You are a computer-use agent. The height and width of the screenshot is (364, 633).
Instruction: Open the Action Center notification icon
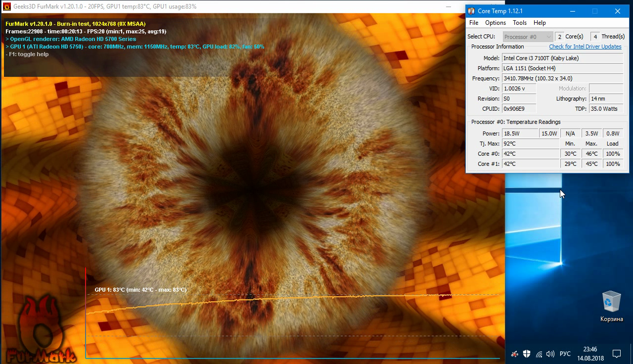click(x=617, y=354)
